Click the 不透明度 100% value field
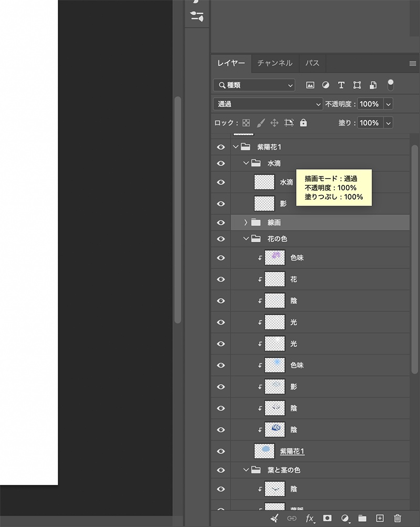Viewport: 420px width, 527px height. click(370, 104)
